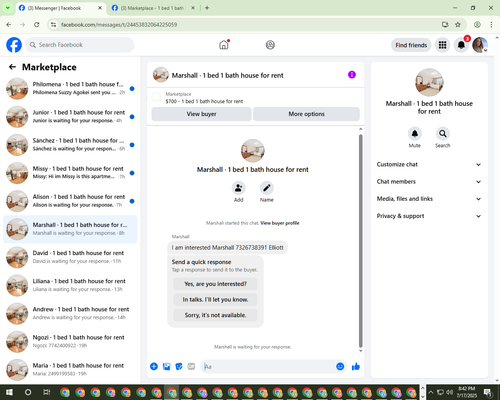Switch to Marketplace browser tab
Image resolution: width=500 pixels, height=400 pixels.
[153, 8]
